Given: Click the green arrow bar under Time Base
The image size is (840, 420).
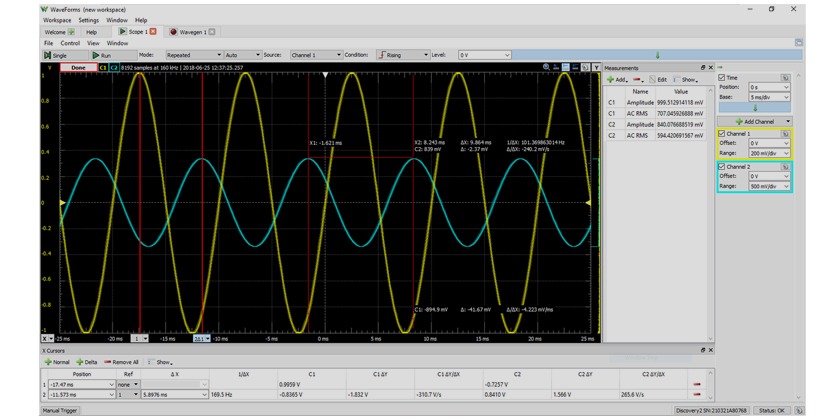Looking at the screenshot, I should (x=754, y=108).
